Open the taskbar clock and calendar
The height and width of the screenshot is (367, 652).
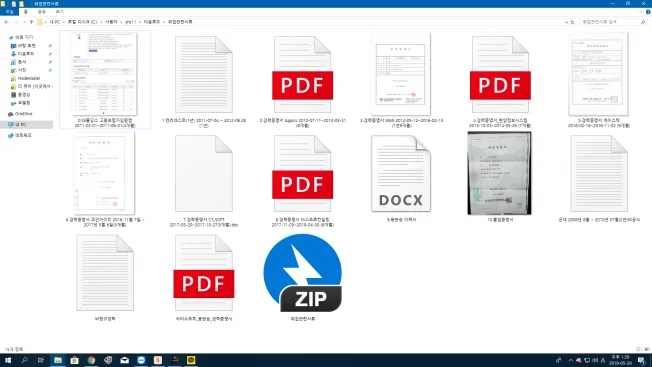point(620,360)
